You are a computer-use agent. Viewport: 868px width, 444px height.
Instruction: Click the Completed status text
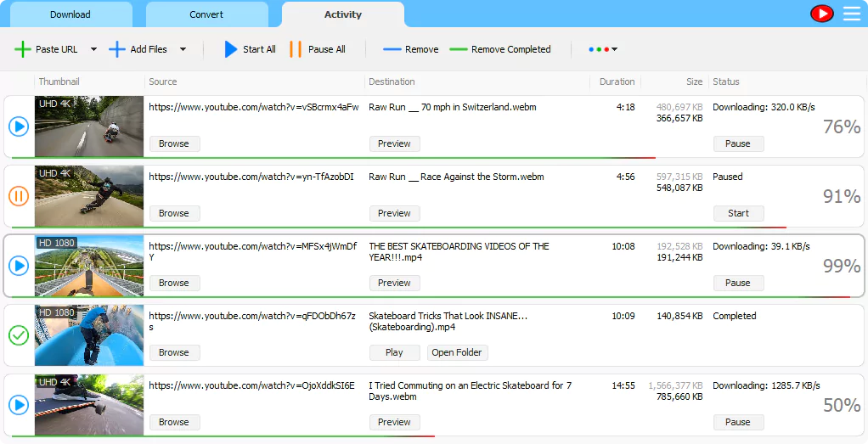735,316
